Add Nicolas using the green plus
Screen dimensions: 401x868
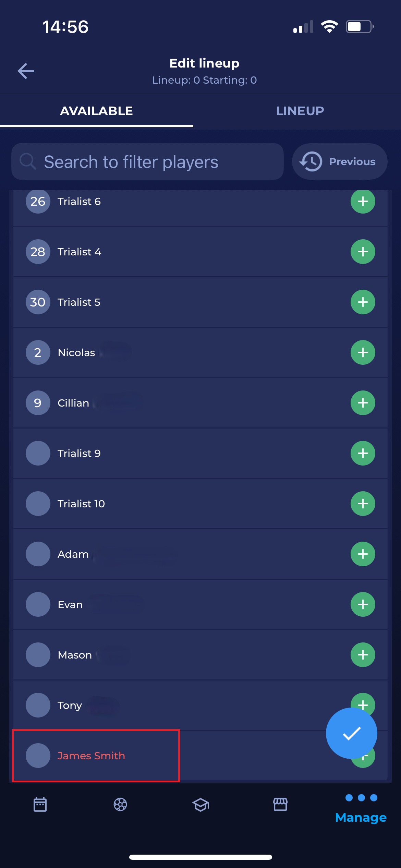363,353
